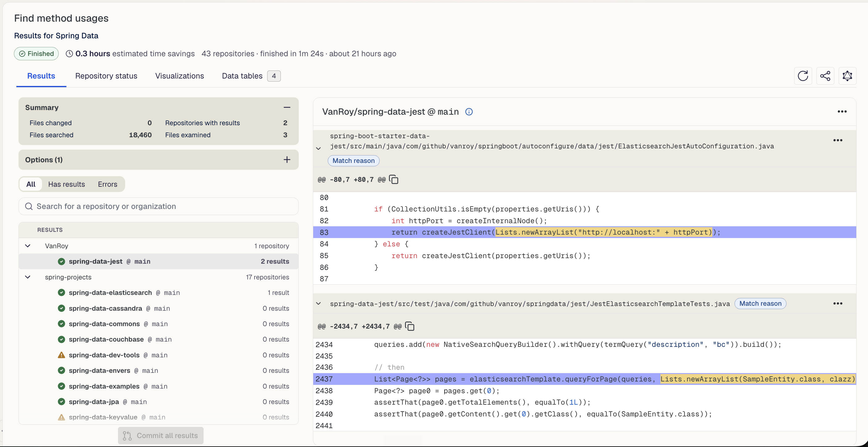Image resolution: width=868 pixels, height=447 pixels.
Task: Click Commit all results button
Action: coord(160,436)
